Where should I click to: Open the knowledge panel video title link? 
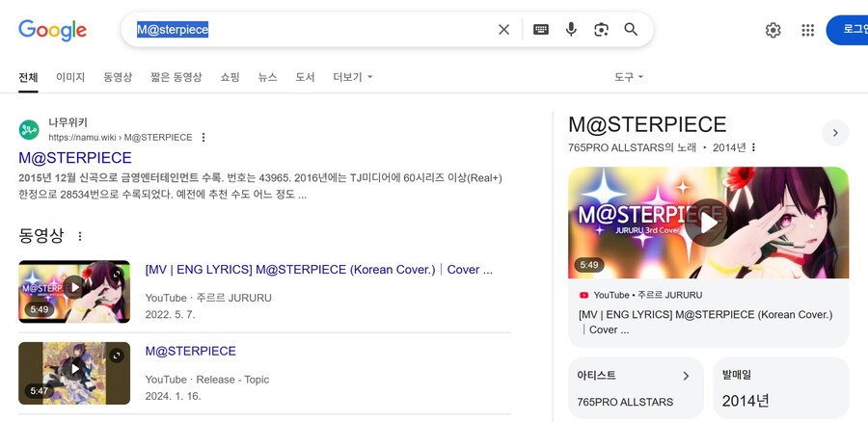tap(705, 322)
